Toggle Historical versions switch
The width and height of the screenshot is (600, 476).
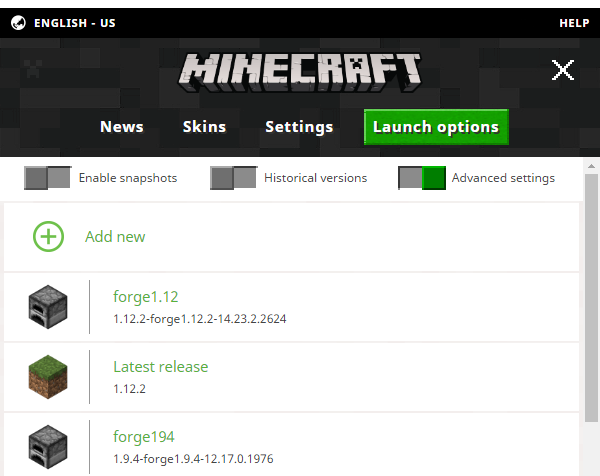pyautogui.click(x=233, y=178)
